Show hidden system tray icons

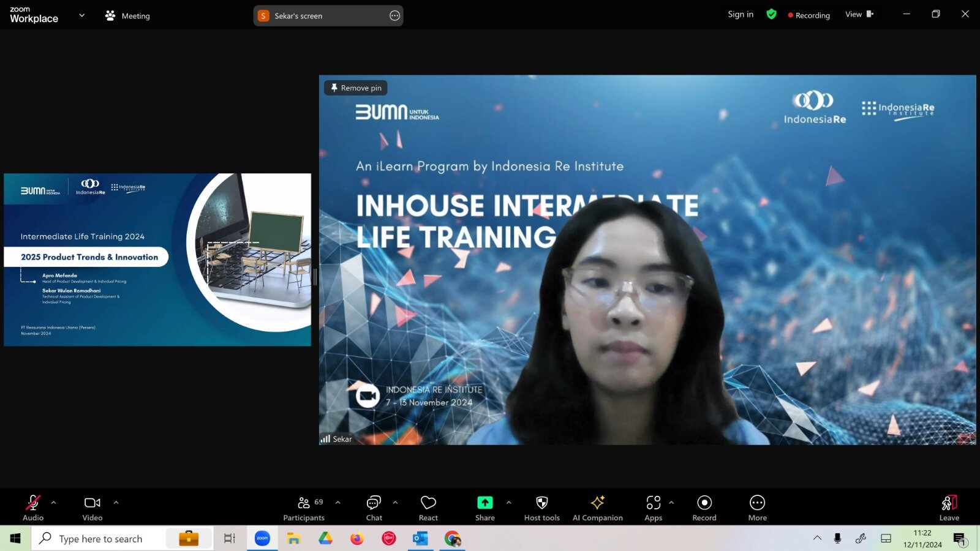(817, 538)
